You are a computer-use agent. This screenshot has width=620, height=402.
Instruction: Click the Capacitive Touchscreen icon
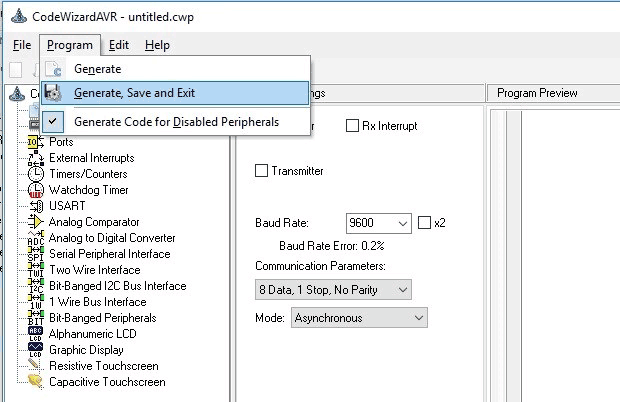(x=36, y=382)
